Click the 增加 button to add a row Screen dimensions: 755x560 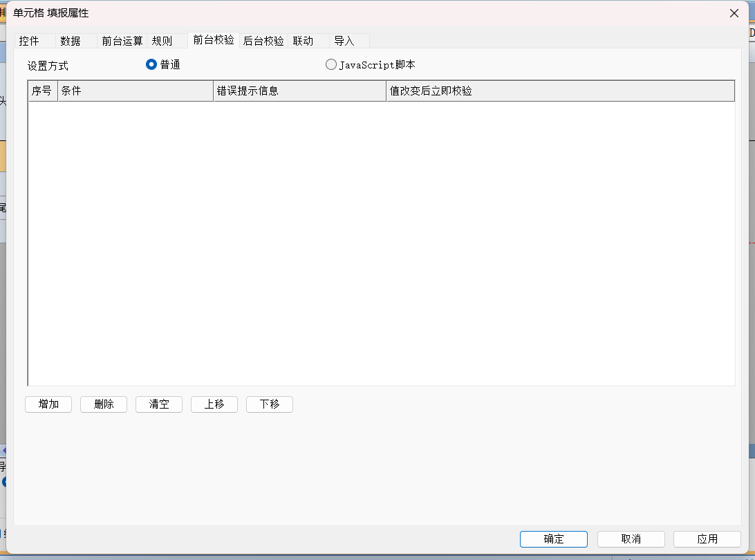(x=48, y=404)
